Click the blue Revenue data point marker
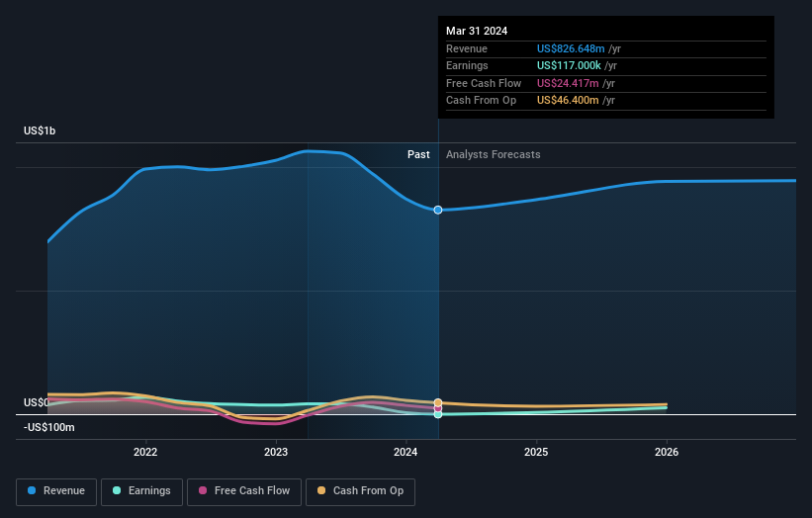 click(438, 210)
